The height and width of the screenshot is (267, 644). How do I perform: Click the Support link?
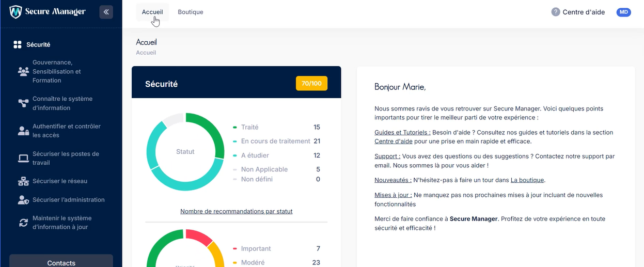[x=387, y=156]
